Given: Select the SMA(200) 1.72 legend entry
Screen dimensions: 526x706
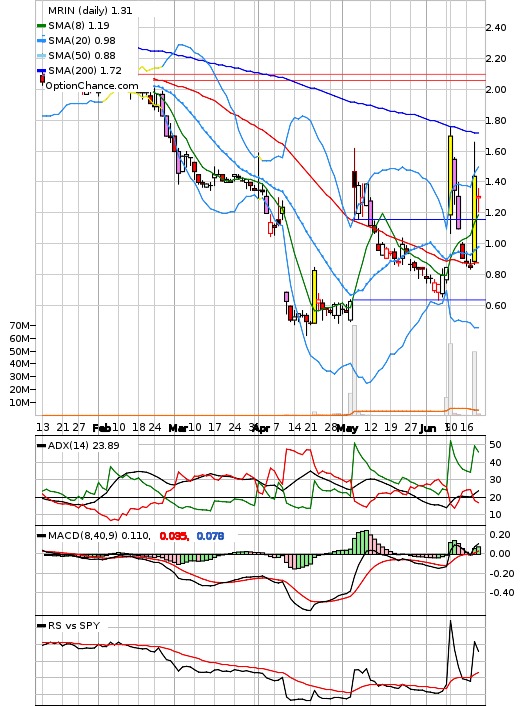Looking at the screenshot, I should 80,70.
